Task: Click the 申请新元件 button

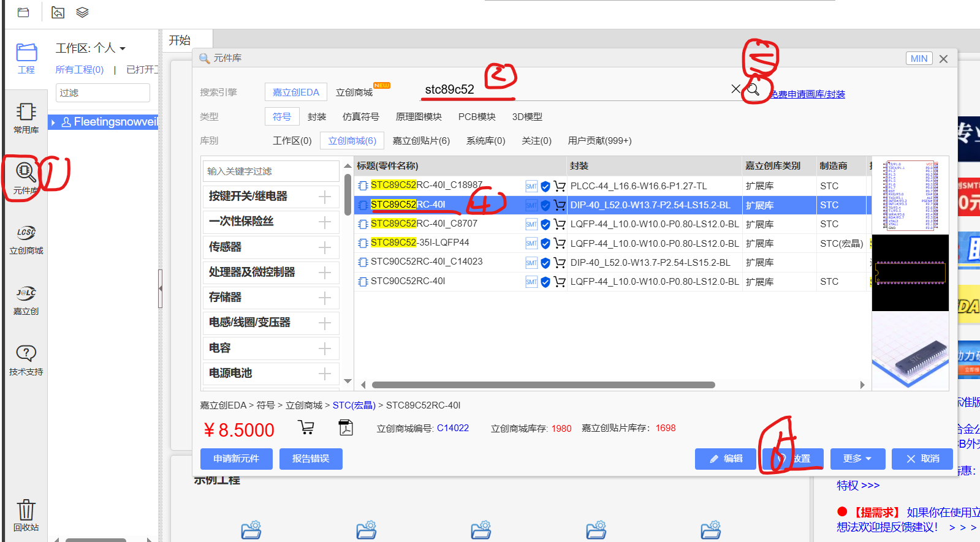Action: (236, 459)
